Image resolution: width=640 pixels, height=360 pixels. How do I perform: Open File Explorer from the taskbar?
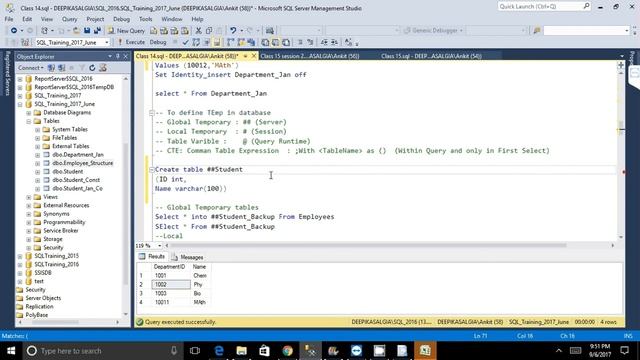[x=242, y=351]
